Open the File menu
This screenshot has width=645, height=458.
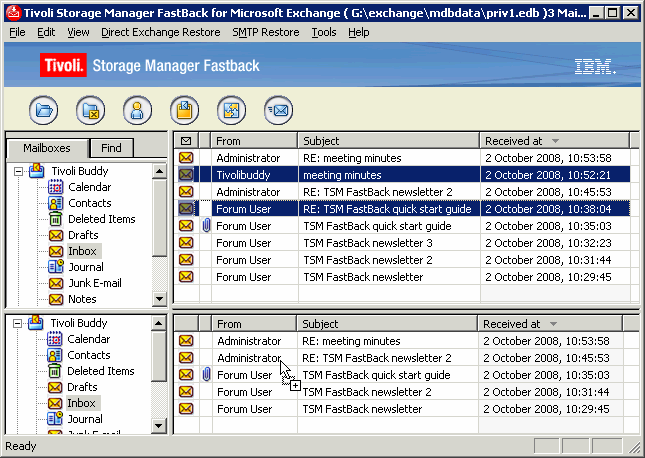[x=17, y=32]
